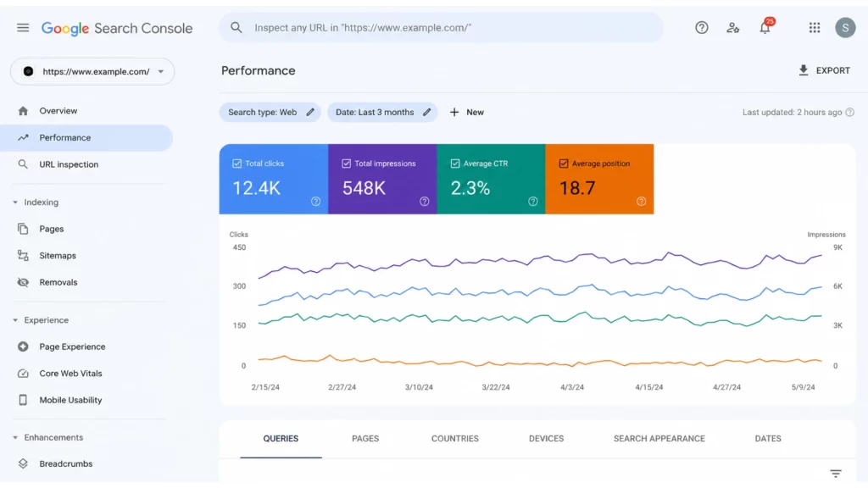Switch to the Pages tab
The height and width of the screenshot is (488, 868).
[x=365, y=439]
